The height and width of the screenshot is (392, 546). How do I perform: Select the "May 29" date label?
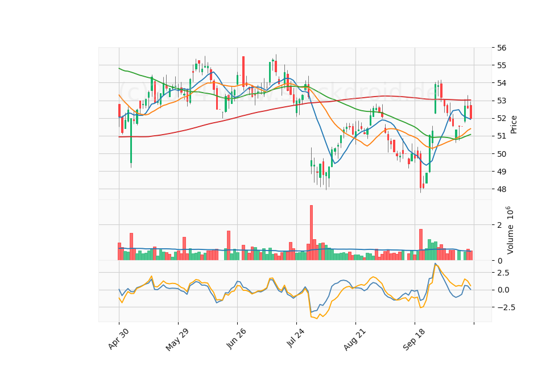[x=177, y=340]
